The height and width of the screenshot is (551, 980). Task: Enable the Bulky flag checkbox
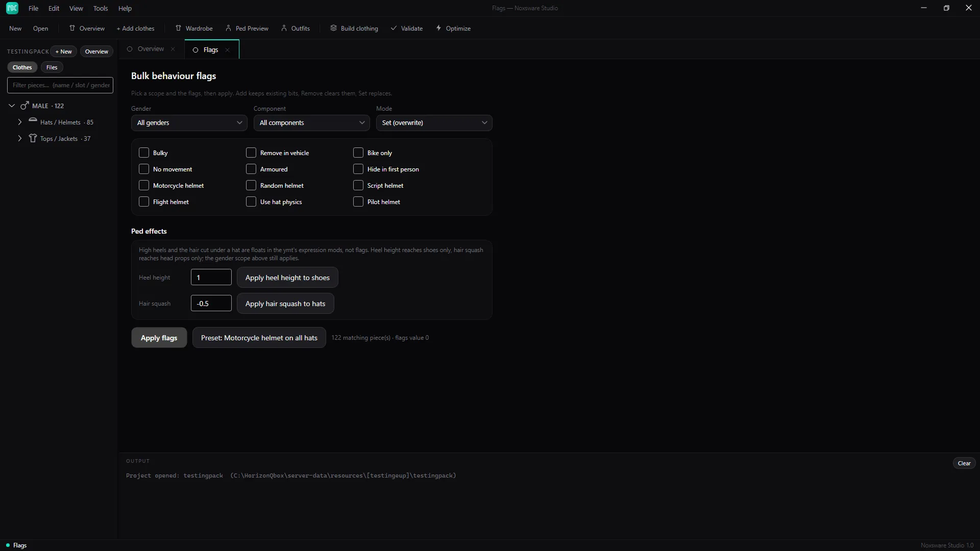(144, 153)
